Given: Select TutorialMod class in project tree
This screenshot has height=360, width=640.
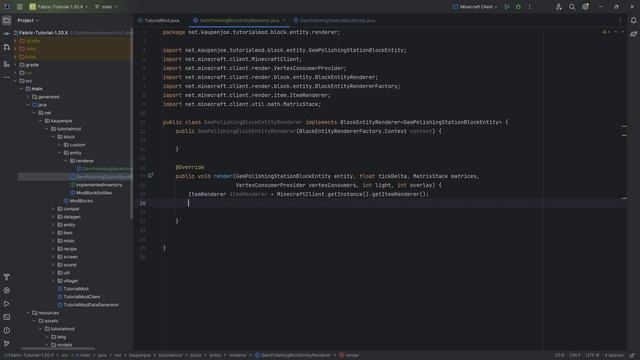Looking at the screenshot, I should tap(73, 289).
